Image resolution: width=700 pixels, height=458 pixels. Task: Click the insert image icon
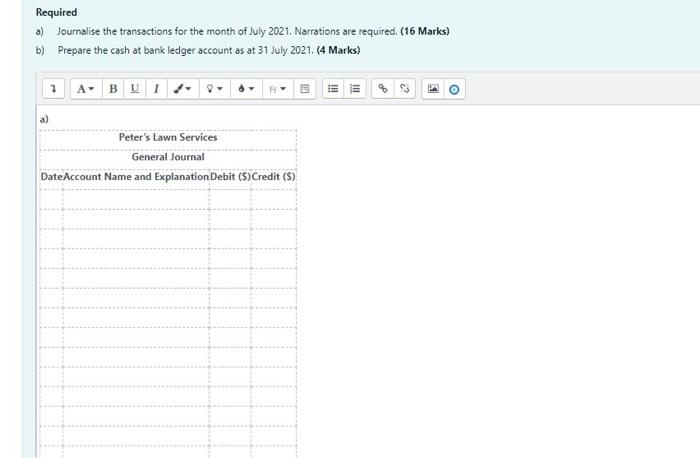click(433, 89)
